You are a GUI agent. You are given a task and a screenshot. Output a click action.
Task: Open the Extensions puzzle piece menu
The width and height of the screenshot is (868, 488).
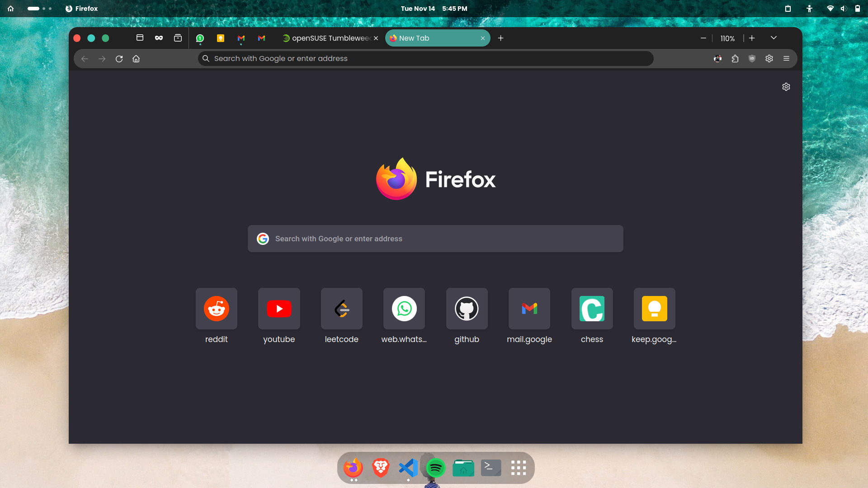[x=735, y=58]
